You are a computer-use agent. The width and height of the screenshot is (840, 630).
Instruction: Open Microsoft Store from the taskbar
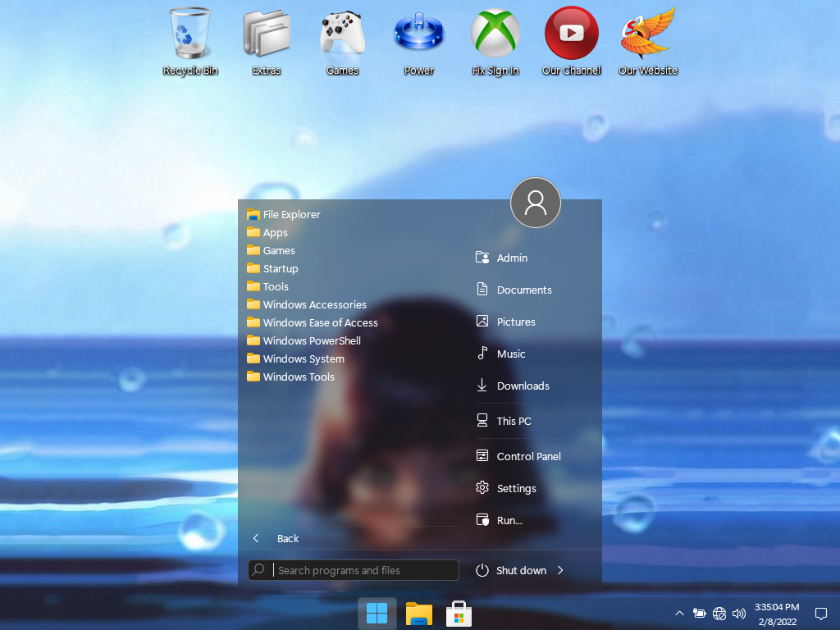click(x=458, y=613)
